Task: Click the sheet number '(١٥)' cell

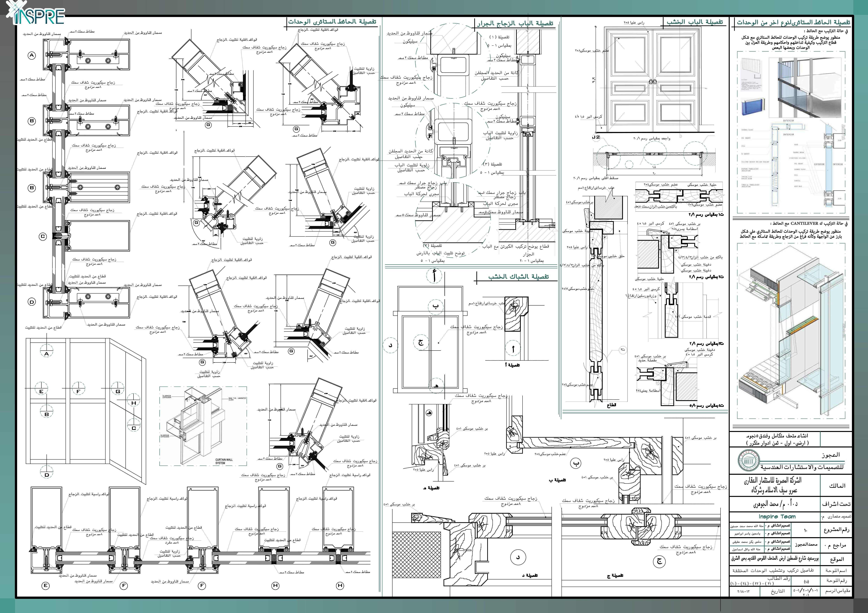Action: [x=806, y=582]
